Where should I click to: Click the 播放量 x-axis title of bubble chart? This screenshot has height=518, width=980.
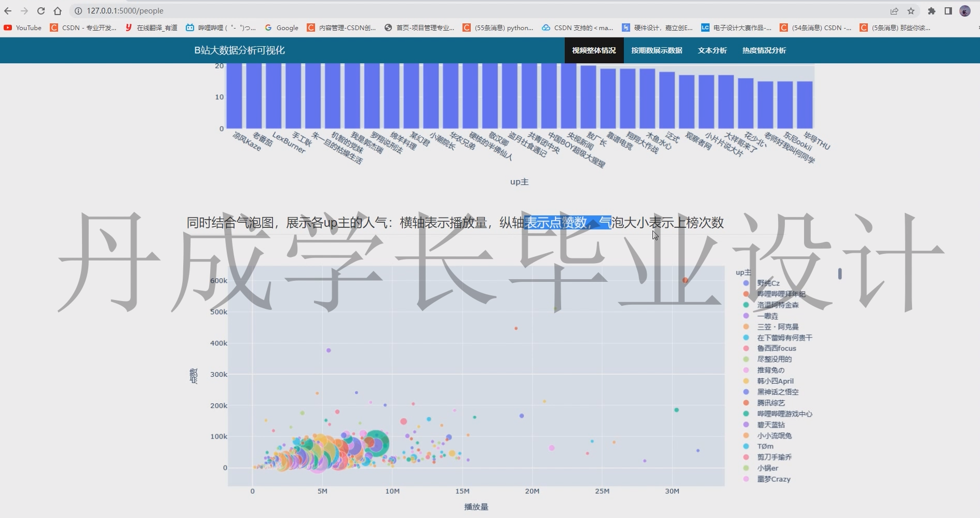coord(476,507)
